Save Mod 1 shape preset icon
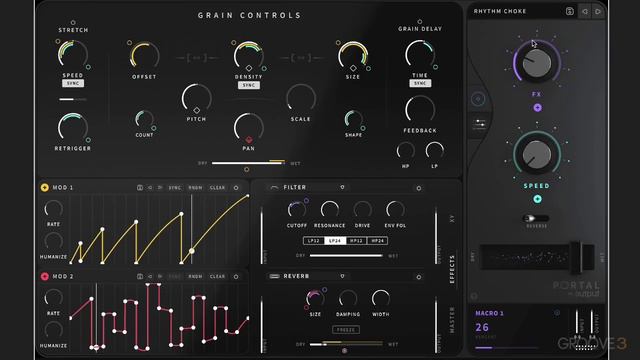Viewport: 640px width, 360px height. tap(140, 188)
